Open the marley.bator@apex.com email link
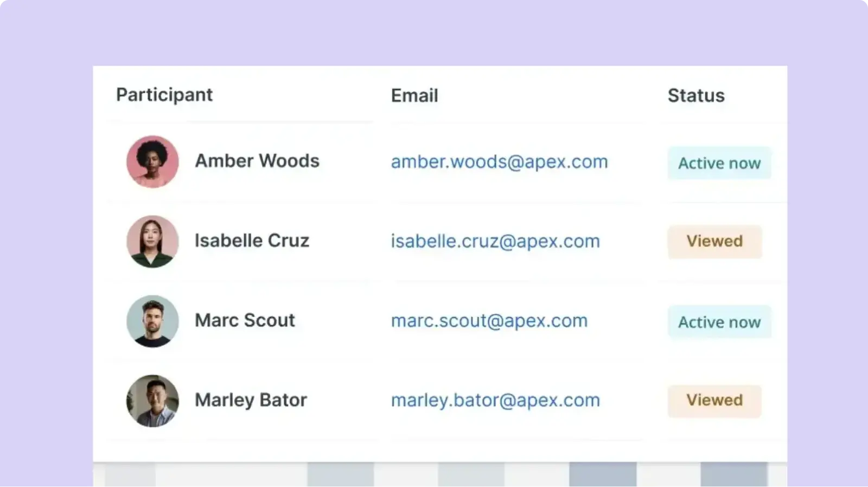This screenshot has height=487, width=868. [x=495, y=400]
